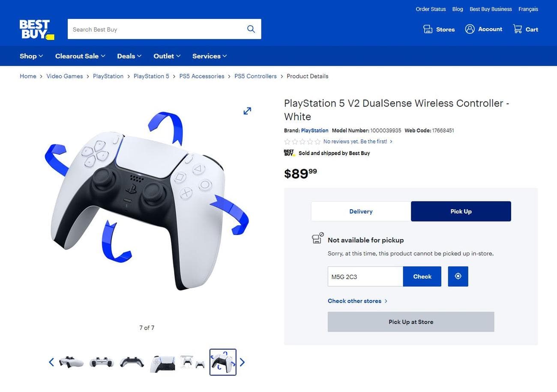Go to the Best Buy logo homepage
This screenshot has height=392, width=557.
coord(37,30)
